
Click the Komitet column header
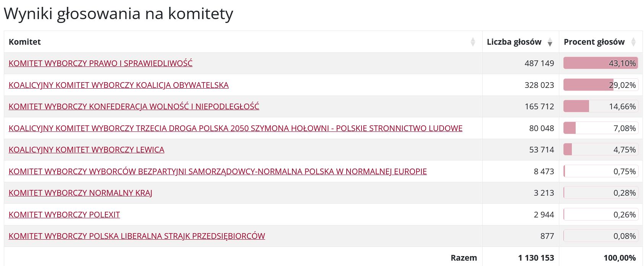tap(25, 42)
